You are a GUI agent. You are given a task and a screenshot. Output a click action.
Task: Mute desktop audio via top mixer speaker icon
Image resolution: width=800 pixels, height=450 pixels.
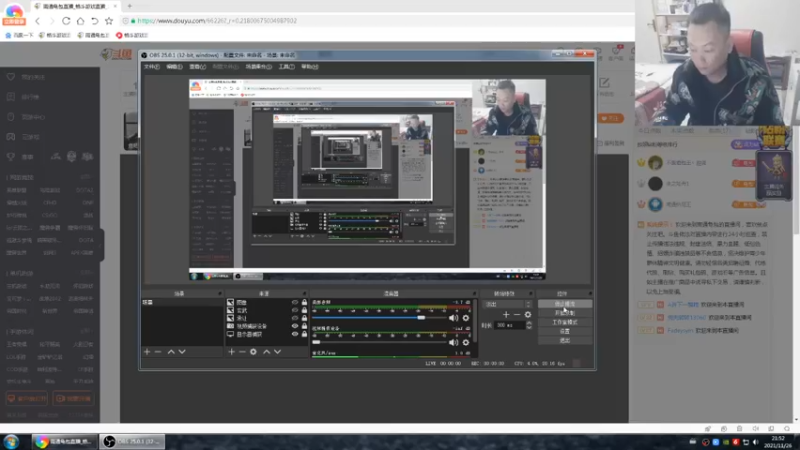(453, 318)
